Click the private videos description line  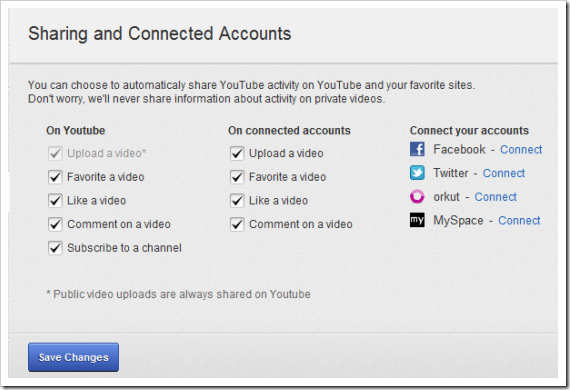206,99
